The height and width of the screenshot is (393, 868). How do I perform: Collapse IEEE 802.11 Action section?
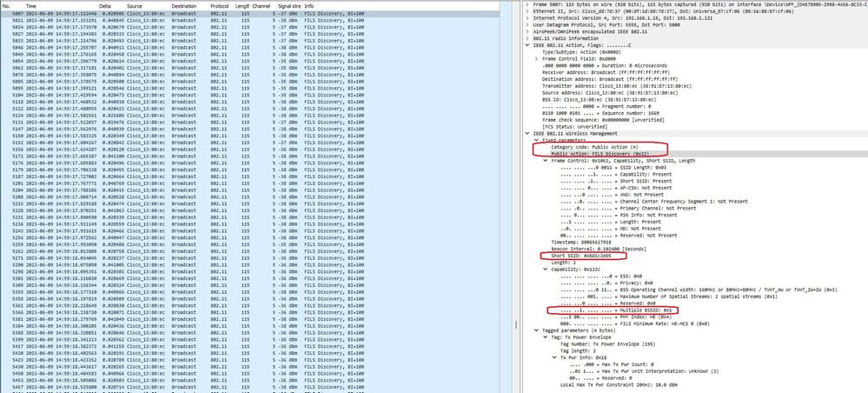point(527,45)
